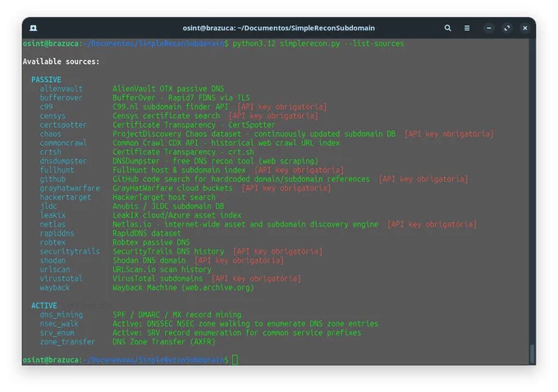Select the 'virustotal' source name

[61, 279]
